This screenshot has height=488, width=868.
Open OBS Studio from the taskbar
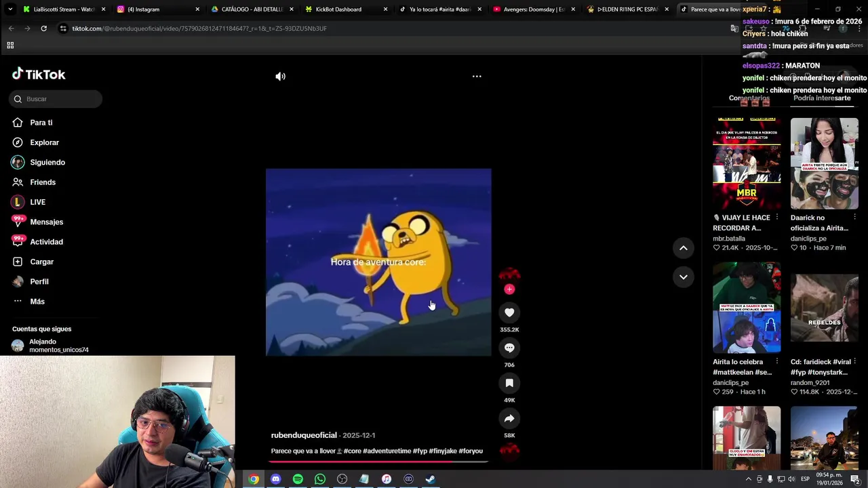point(342,479)
